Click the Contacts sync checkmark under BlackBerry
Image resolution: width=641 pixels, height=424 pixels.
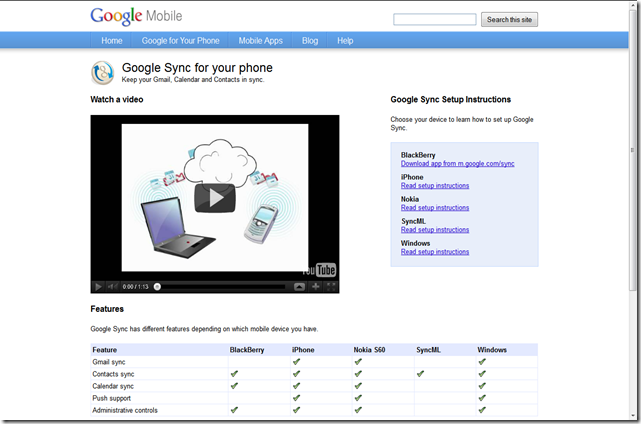click(x=234, y=373)
